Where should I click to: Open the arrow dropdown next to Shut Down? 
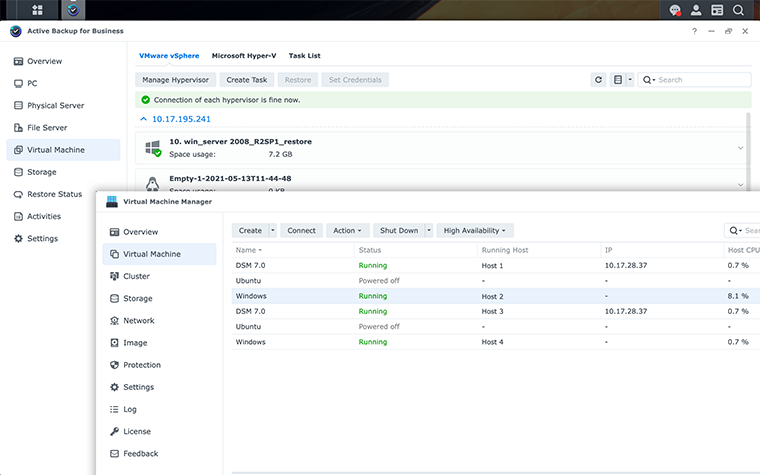(428, 230)
